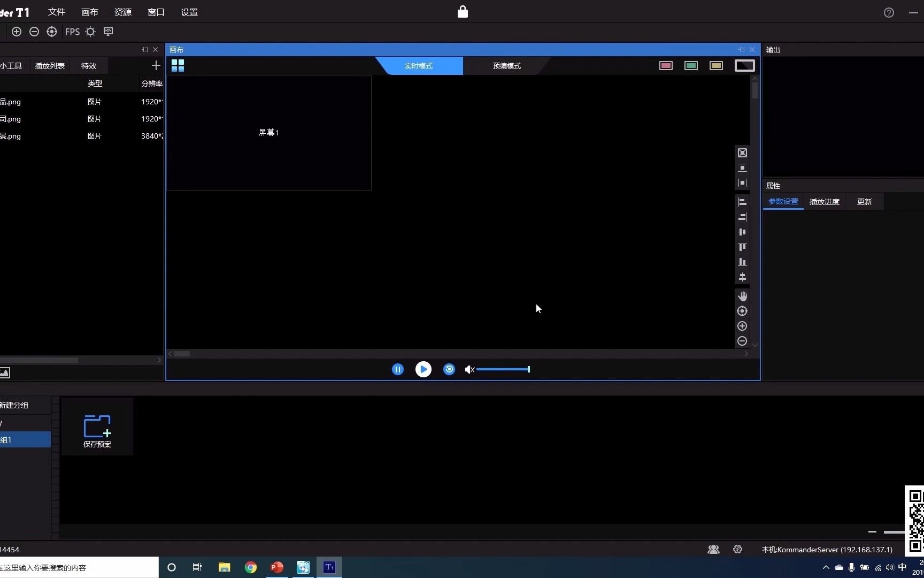Select the 屏幕1 screen on canvas
The height and width of the screenshot is (578, 924).
(269, 133)
